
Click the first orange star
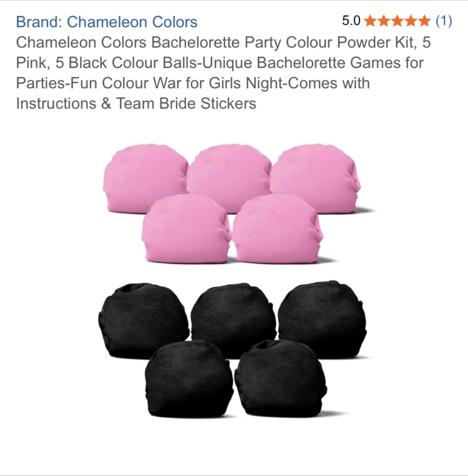(370, 21)
